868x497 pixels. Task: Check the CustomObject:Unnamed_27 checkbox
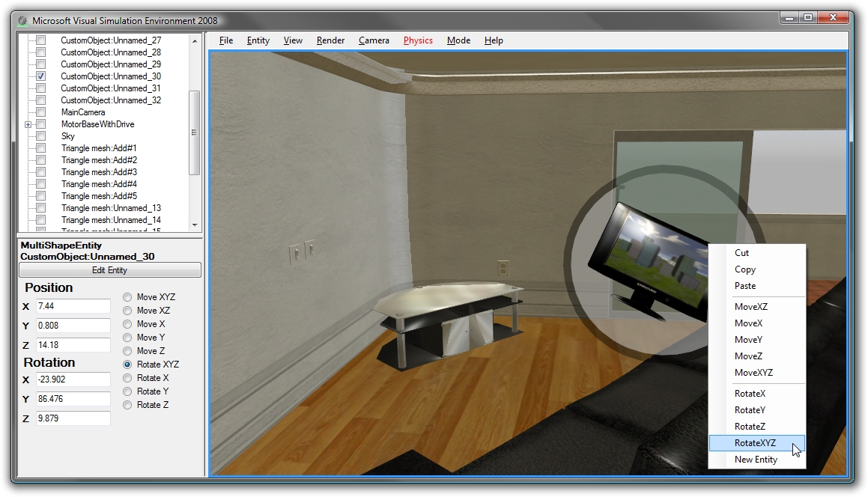coord(40,40)
